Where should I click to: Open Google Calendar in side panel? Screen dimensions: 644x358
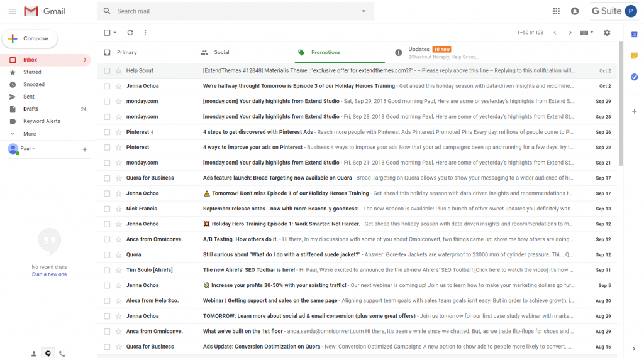click(x=634, y=34)
